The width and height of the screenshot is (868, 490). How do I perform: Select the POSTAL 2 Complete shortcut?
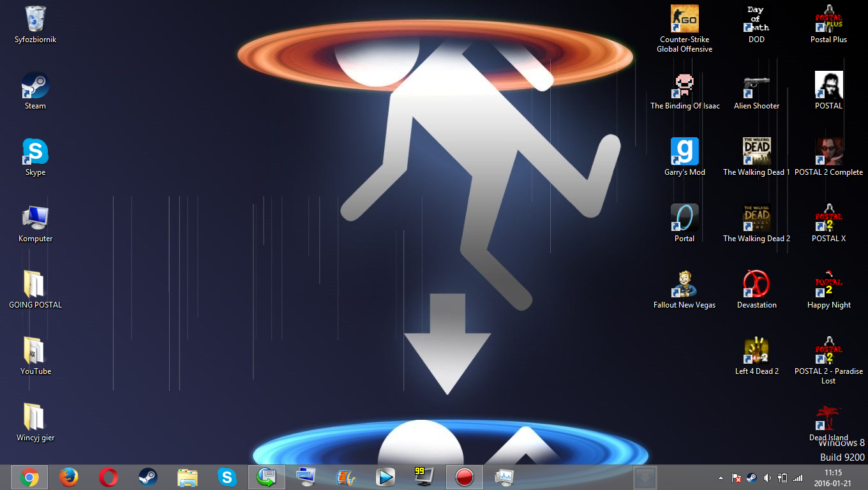pos(828,157)
